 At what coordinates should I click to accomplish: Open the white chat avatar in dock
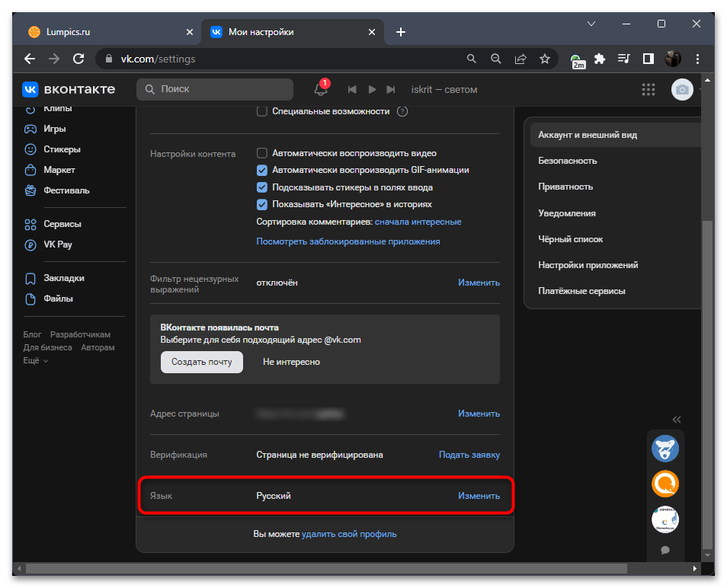click(x=665, y=519)
